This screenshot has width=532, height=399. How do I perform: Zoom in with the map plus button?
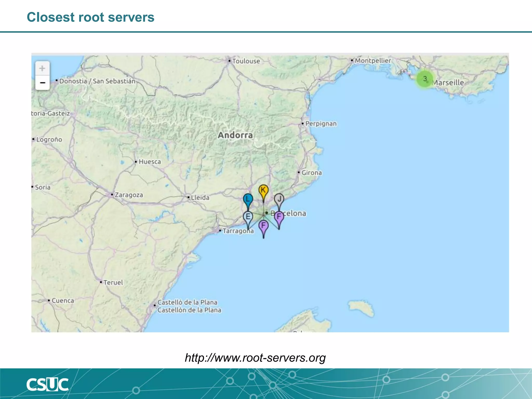42,69
